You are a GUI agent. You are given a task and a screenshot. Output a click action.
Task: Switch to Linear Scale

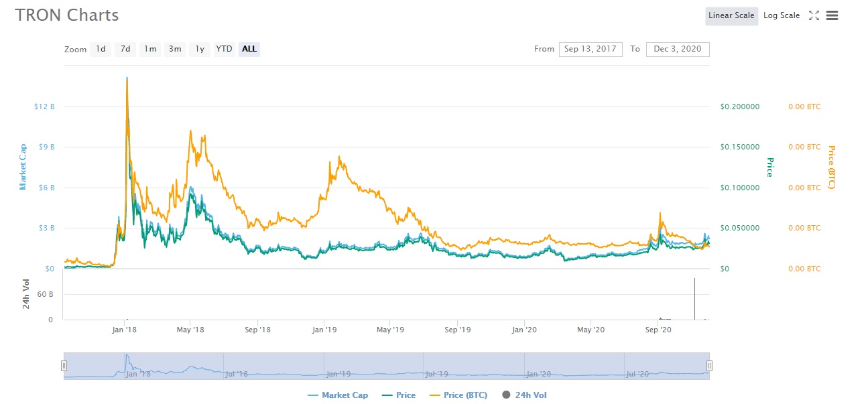731,16
